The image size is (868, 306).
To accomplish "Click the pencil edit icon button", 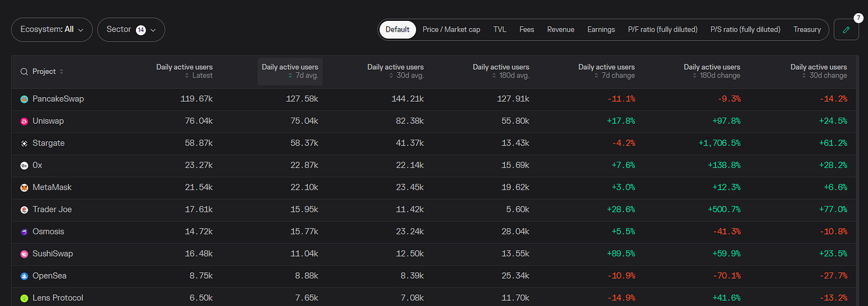I will [x=846, y=29].
